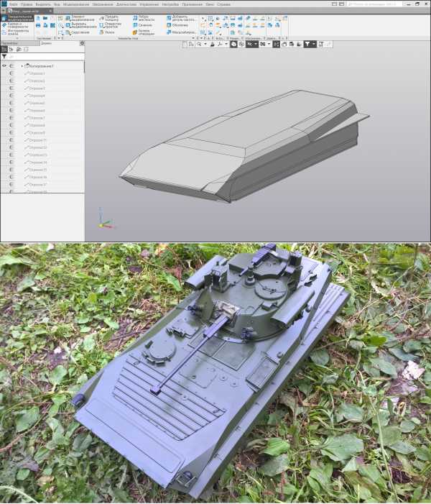Image resolution: width=431 pixels, height=504 pixels.
Task: Click the Масштабирование command
Action: [x=181, y=32]
